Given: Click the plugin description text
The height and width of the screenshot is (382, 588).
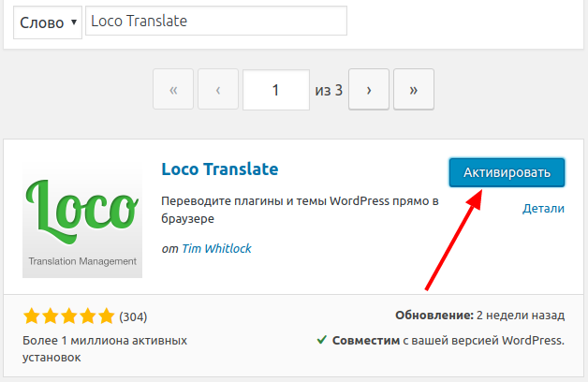Looking at the screenshot, I should pos(299,210).
